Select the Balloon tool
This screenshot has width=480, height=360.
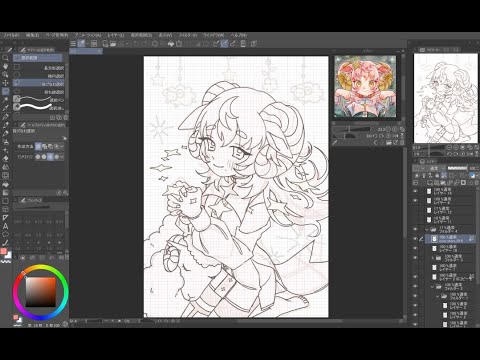(5, 235)
